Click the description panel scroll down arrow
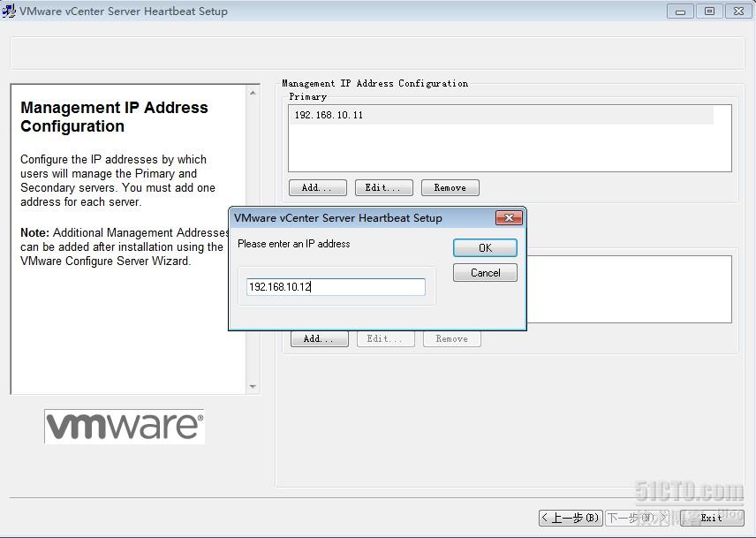The image size is (756, 538). click(253, 387)
